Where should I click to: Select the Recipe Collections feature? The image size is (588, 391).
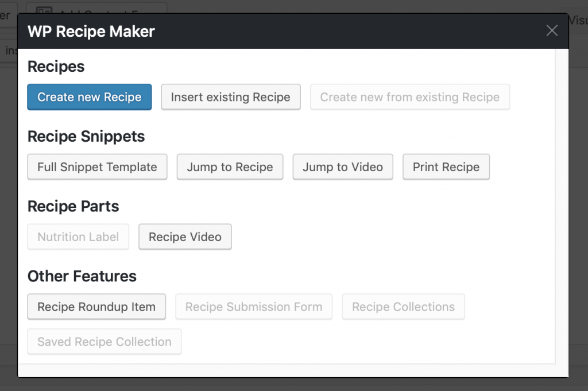(403, 307)
